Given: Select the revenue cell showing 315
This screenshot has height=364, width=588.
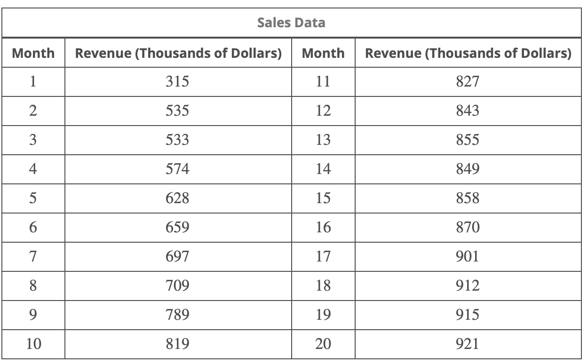Looking at the screenshot, I should pos(178,82).
